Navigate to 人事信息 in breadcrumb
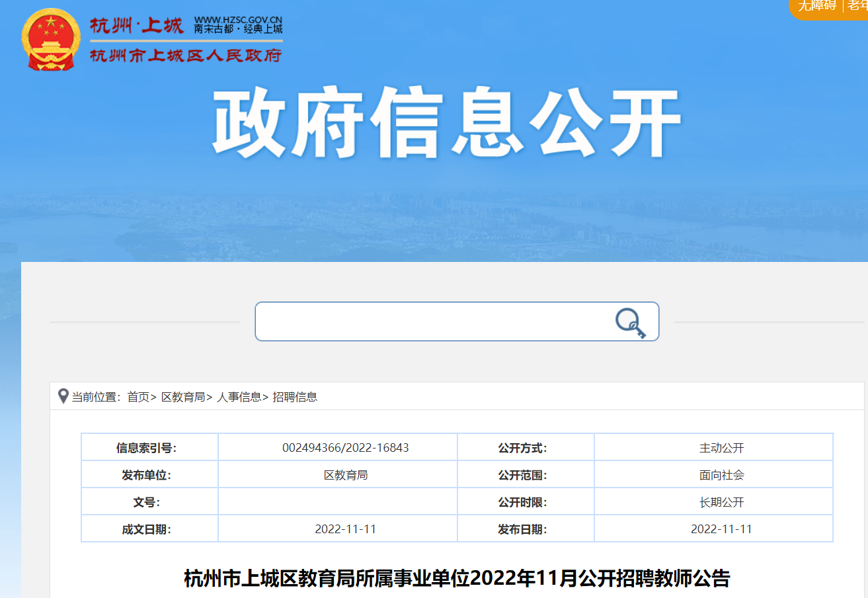The image size is (868, 598). [239, 397]
